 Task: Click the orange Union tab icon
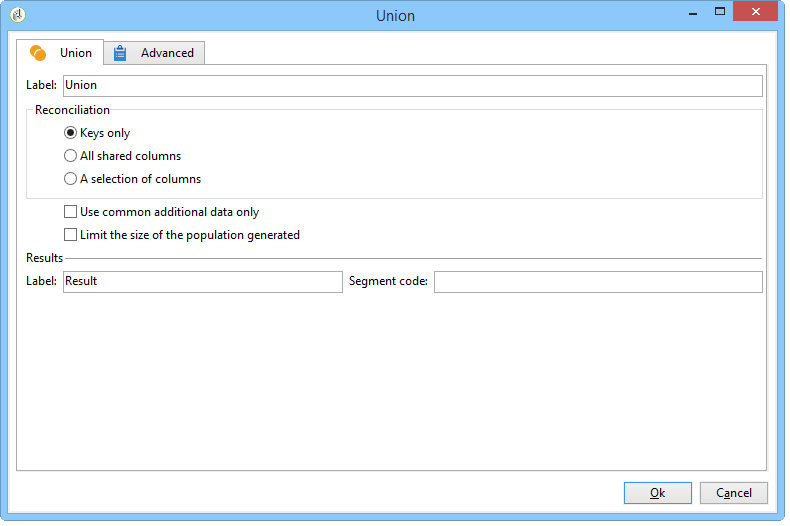[x=38, y=53]
